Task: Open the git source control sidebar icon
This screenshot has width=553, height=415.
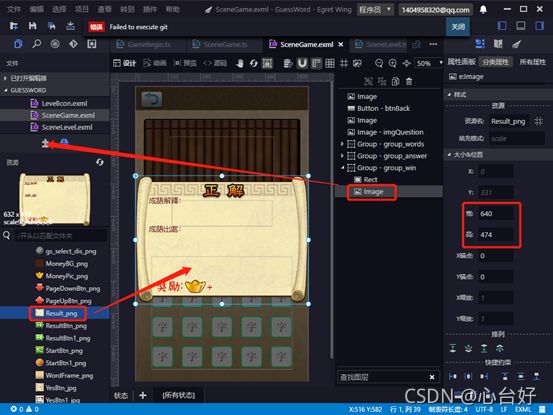Action: tap(73, 44)
